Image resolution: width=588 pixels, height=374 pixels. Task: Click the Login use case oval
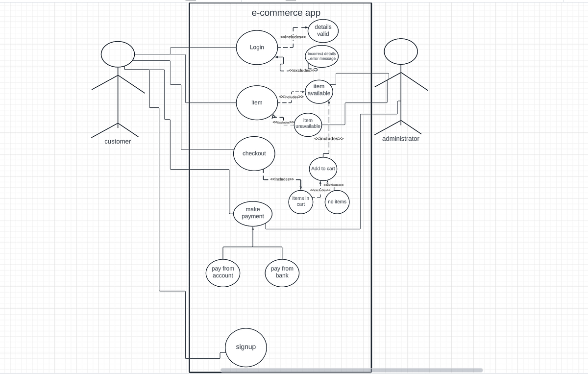(x=256, y=47)
